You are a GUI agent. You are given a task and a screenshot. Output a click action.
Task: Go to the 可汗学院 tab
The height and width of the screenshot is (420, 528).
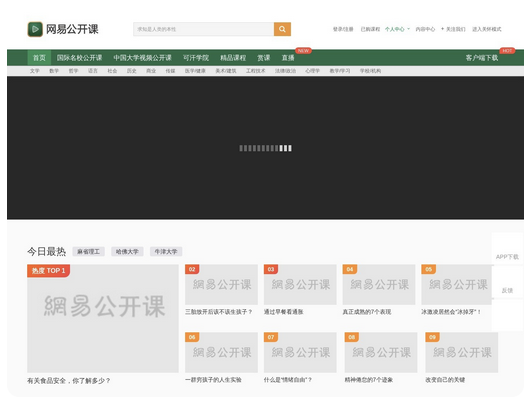click(x=196, y=58)
